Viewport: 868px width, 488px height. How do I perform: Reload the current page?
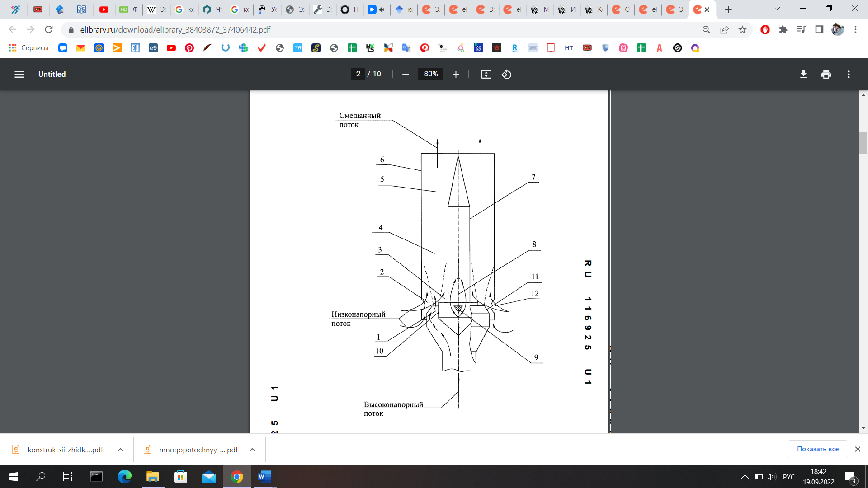[49, 29]
